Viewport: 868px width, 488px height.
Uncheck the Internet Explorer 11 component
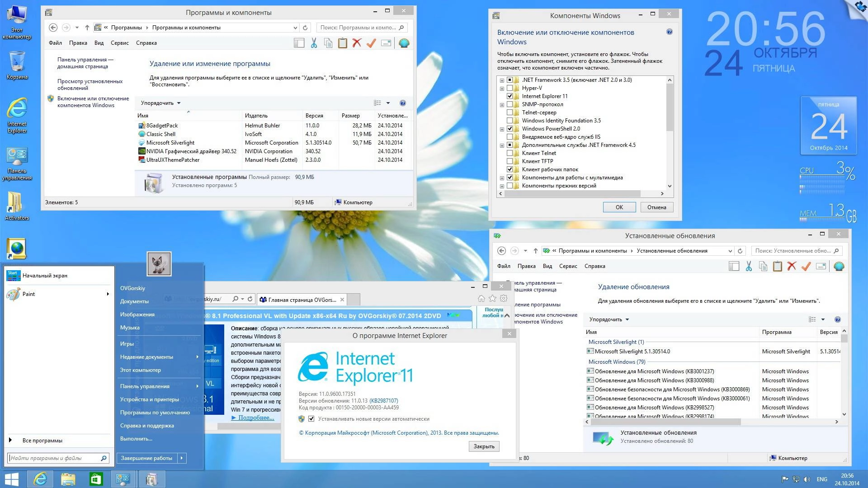click(x=510, y=96)
